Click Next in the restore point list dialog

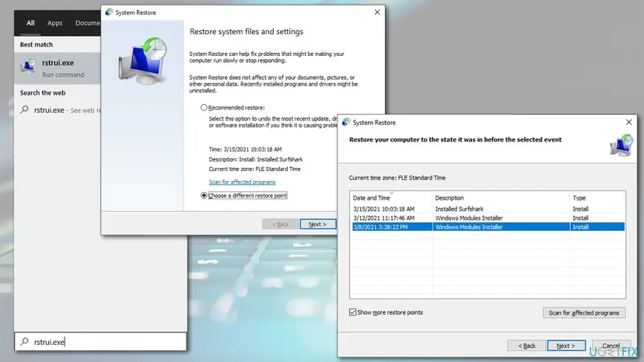566,346
